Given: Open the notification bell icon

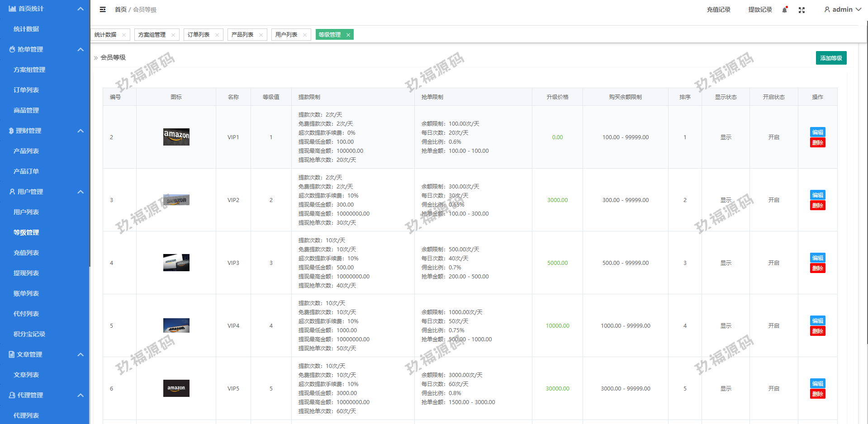Looking at the screenshot, I should coord(785,10).
